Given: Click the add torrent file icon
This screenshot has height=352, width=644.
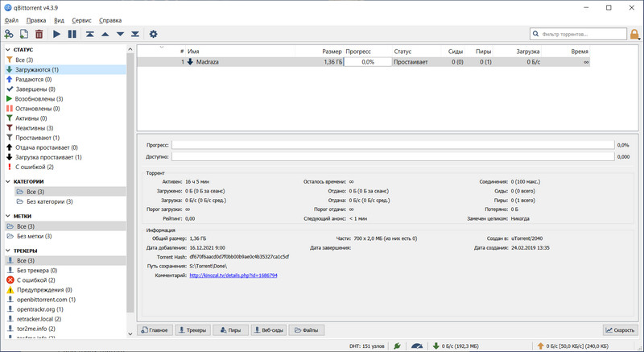Looking at the screenshot, I should click(23, 34).
